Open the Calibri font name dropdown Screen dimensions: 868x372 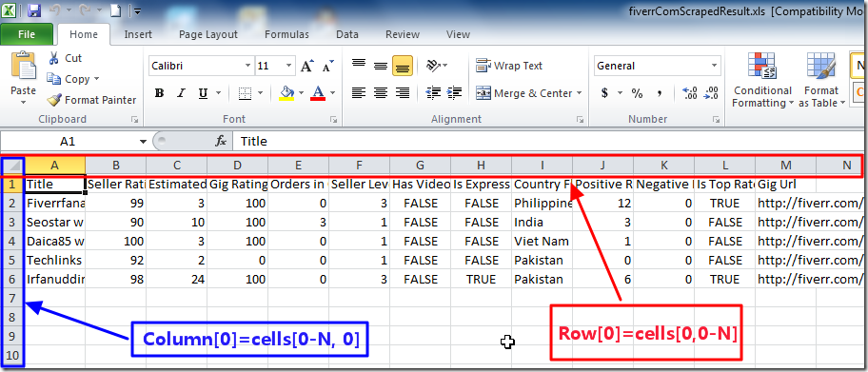point(248,66)
